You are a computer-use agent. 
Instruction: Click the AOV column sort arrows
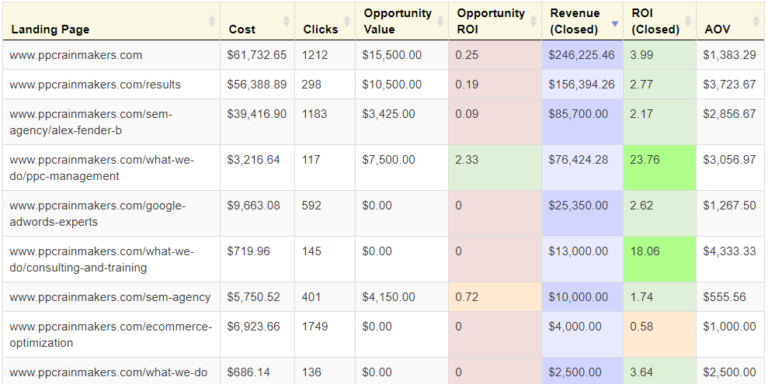click(757, 21)
